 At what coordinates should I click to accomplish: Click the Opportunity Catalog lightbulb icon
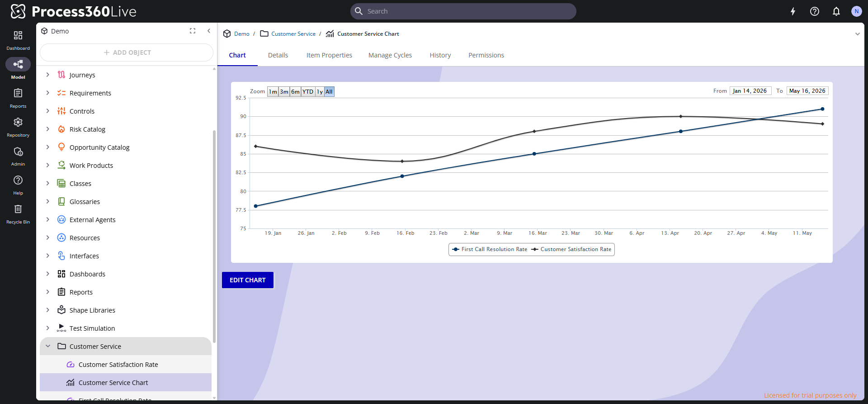pyautogui.click(x=61, y=147)
